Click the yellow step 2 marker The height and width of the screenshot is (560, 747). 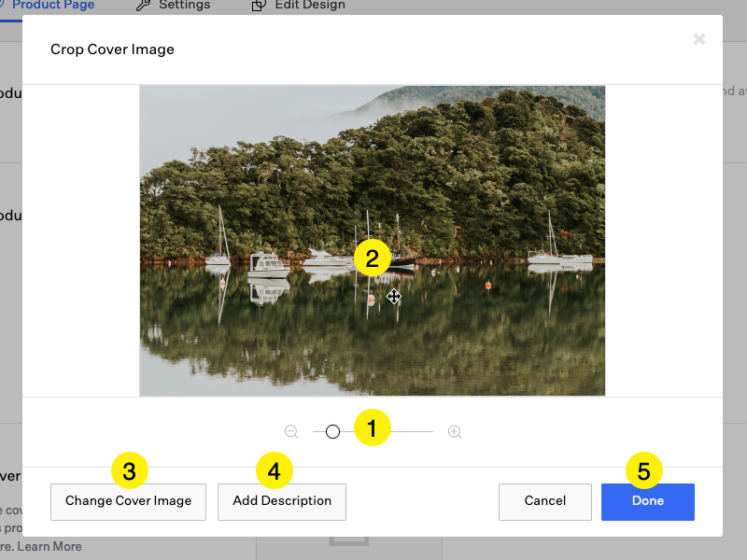pyautogui.click(x=372, y=258)
